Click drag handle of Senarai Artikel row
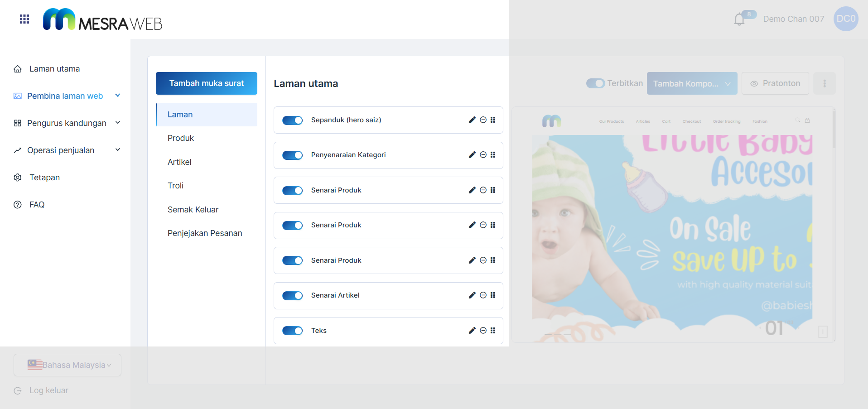The width and height of the screenshot is (868, 409). click(x=493, y=295)
